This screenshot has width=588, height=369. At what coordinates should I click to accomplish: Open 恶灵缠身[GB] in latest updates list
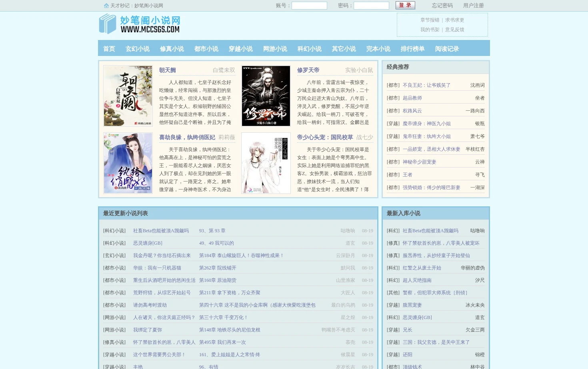[x=148, y=243]
